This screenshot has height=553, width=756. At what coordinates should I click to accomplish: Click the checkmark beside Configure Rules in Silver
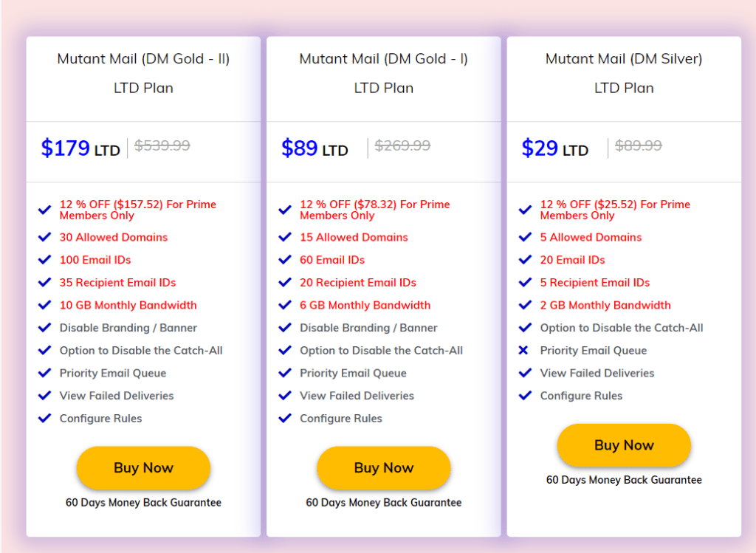coord(526,396)
